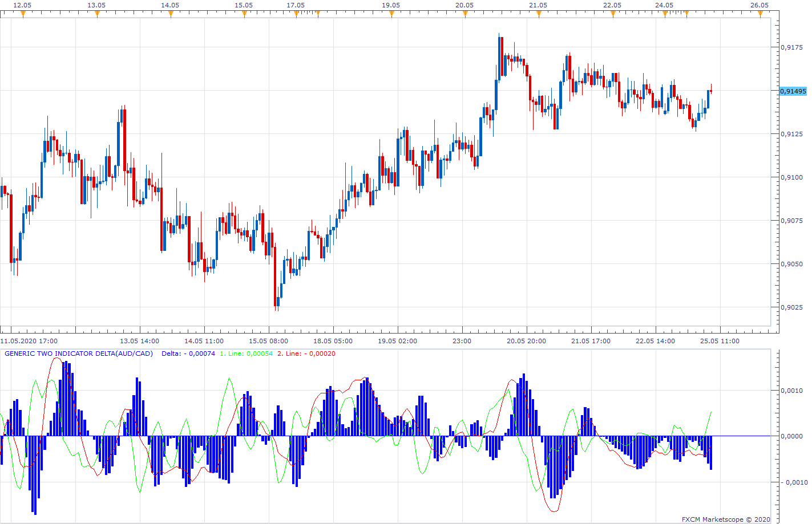Click the orange day marker under 13.05
The image size is (812, 524).
(x=97, y=14)
